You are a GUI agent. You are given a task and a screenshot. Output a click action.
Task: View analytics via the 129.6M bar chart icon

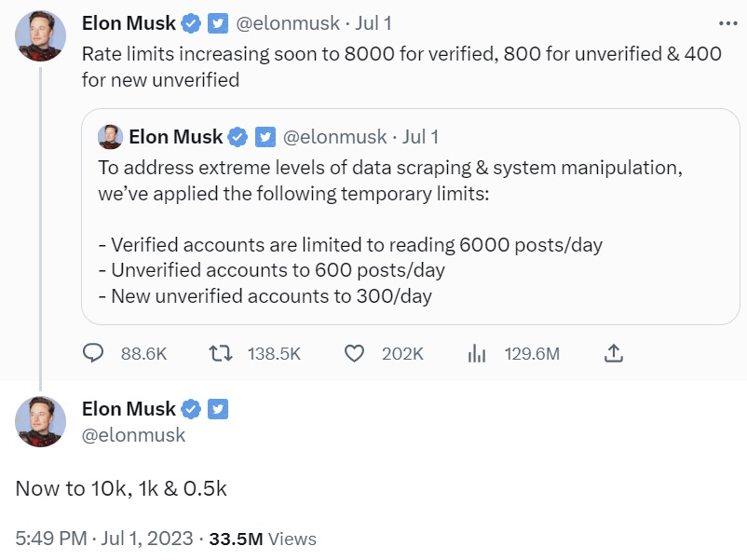point(476,354)
